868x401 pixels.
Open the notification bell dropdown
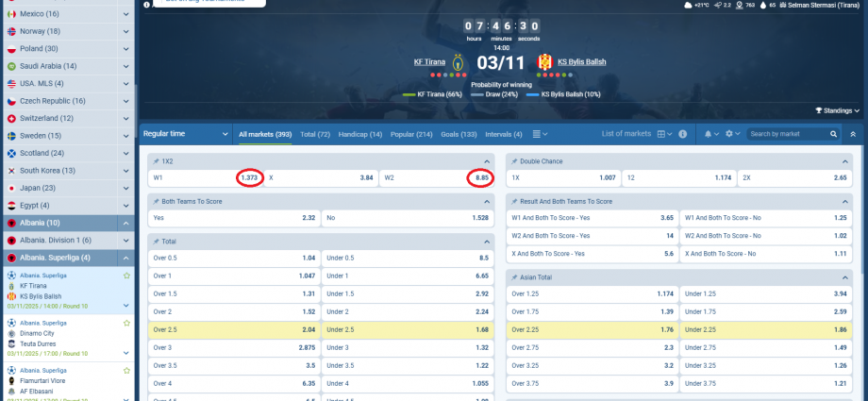pos(712,134)
